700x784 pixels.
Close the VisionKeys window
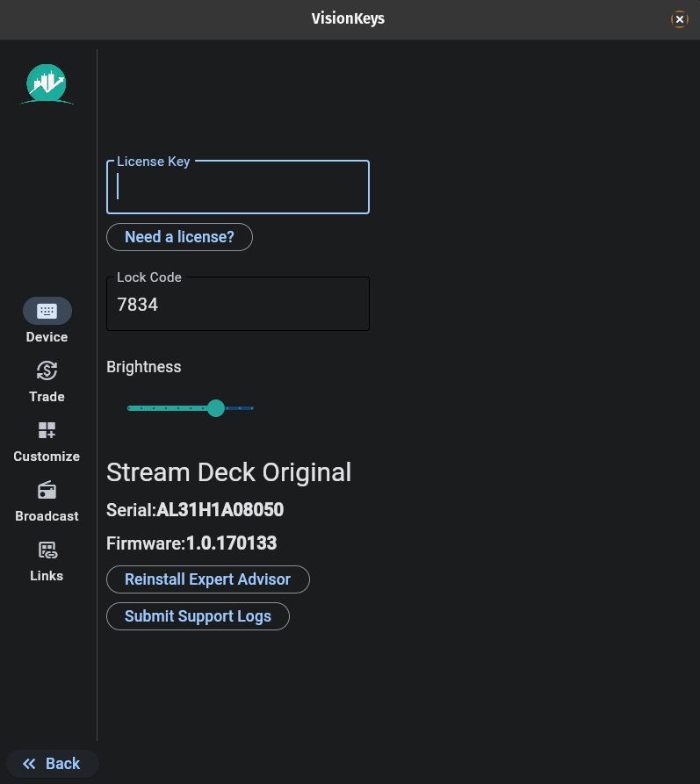click(x=680, y=19)
